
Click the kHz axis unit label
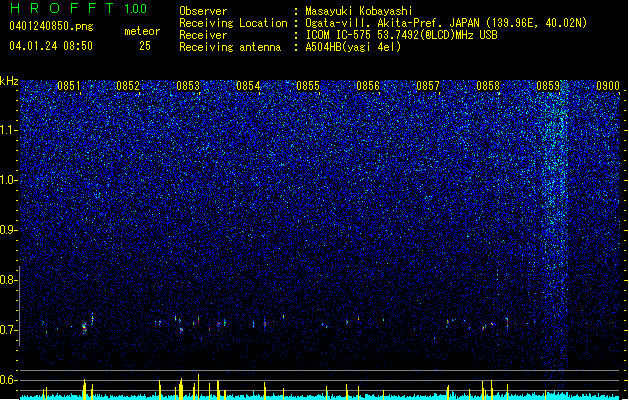[9, 81]
